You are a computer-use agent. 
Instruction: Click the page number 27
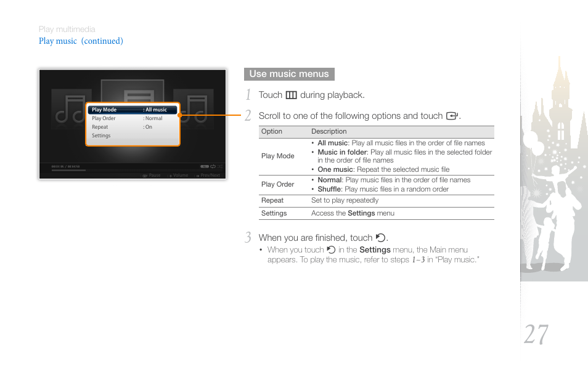click(x=536, y=334)
